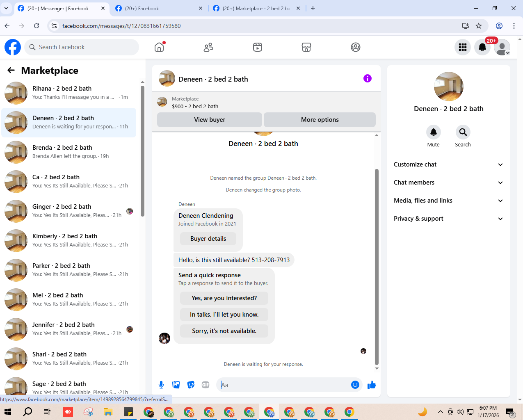The width and height of the screenshot is (523, 420).
Task: Open Shari 2 bed 2 bath conversation
Action: pyautogui.click(x=69, y=359)
